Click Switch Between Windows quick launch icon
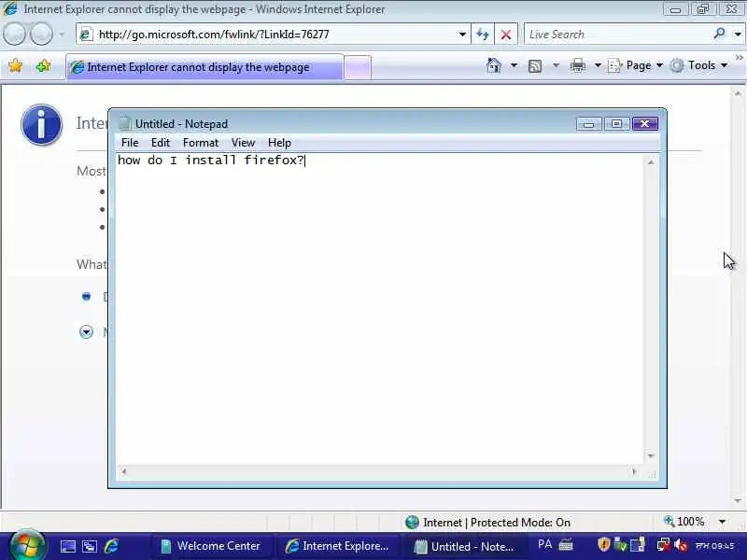747x560 pixels. (90, 546)
